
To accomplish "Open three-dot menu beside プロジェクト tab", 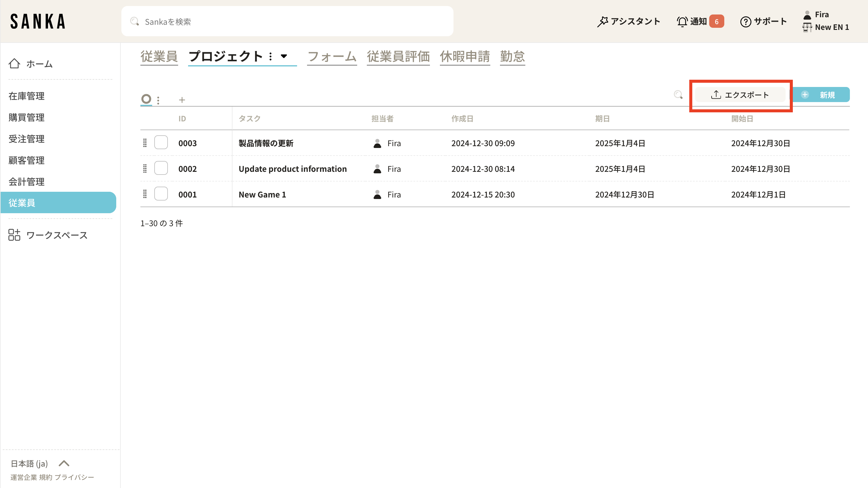I will coord(271,56).
